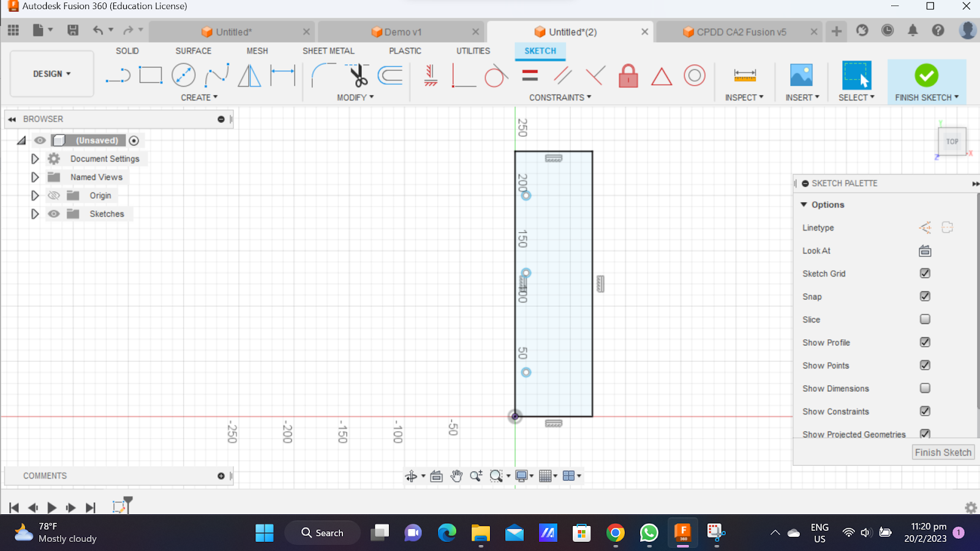
Task: Select the Fit Point Spline tool
Action: pyautogui.click(x=217, y=75)
